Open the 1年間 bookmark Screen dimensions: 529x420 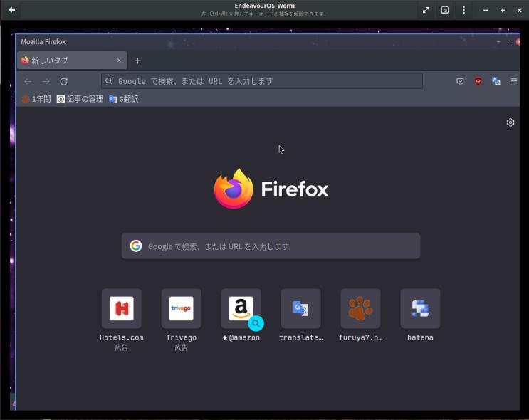click(x=36, y=99)
